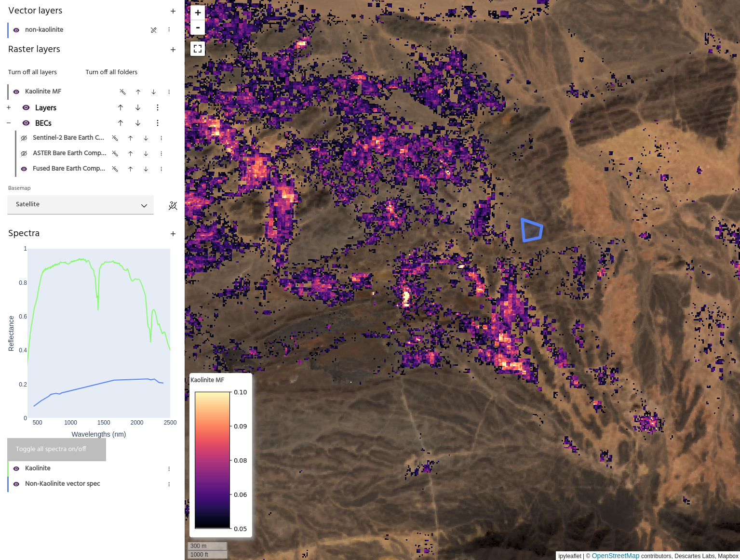Add a new vector layer
740x560 pixels.
click(x=173, y=11)
